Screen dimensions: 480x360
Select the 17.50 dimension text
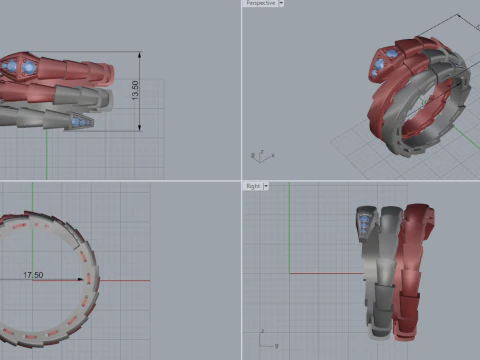point(33,275)
